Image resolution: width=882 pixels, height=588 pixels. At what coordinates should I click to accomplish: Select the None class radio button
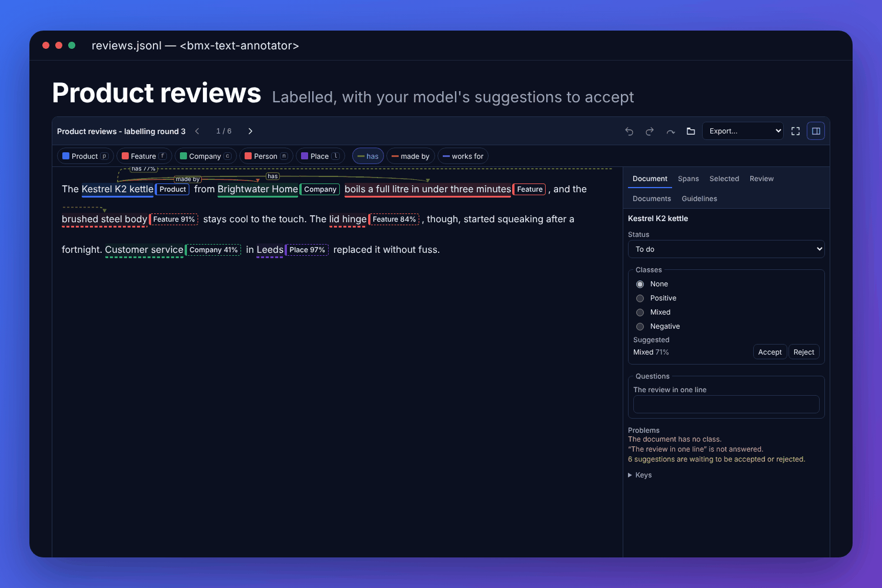[640, 284]
